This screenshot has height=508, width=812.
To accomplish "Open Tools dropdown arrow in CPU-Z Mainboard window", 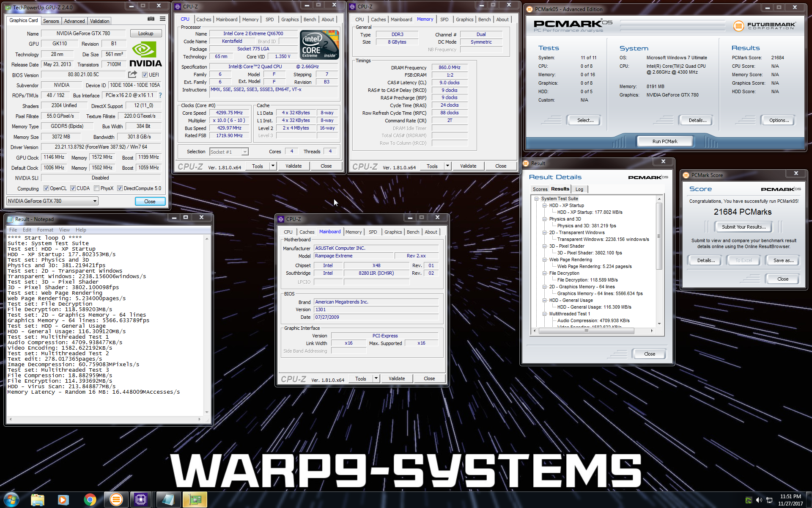I will (376, 378).
